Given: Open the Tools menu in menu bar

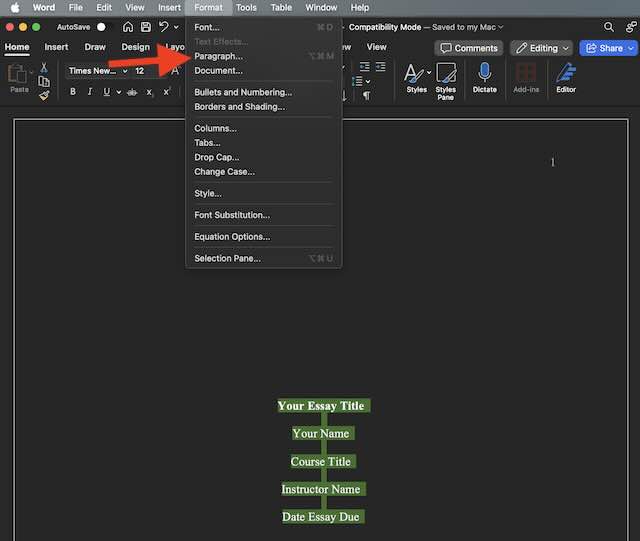Looking at the screenshot, I should [x=246, y=7].
